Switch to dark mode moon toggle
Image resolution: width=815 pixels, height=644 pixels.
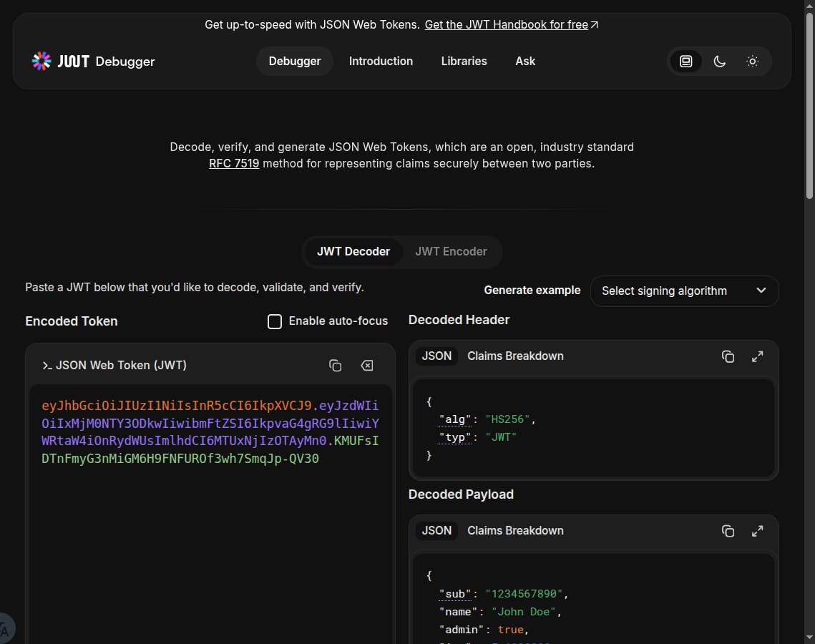click(719, 62)
